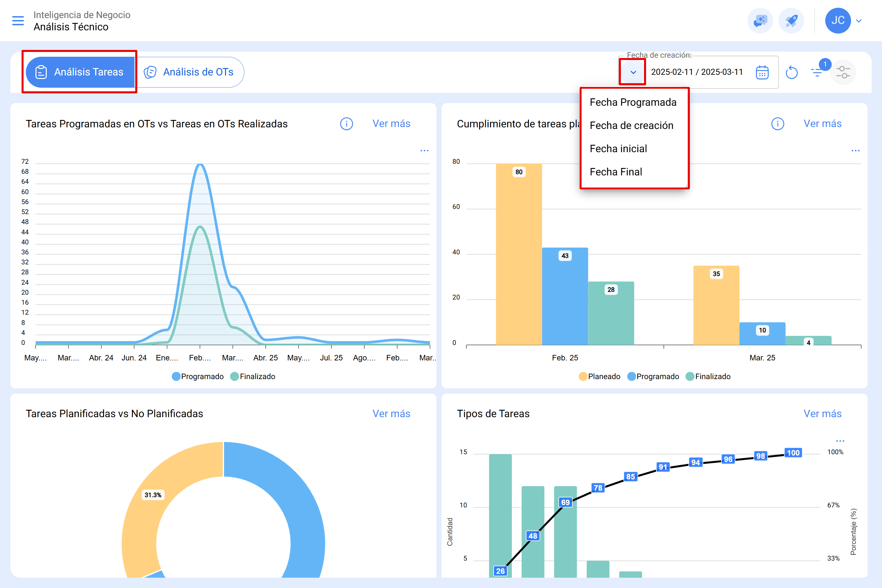Open Ver más for Cumplimiento de tareas
This screenshot has height=588, width=882.
[822, 124]
